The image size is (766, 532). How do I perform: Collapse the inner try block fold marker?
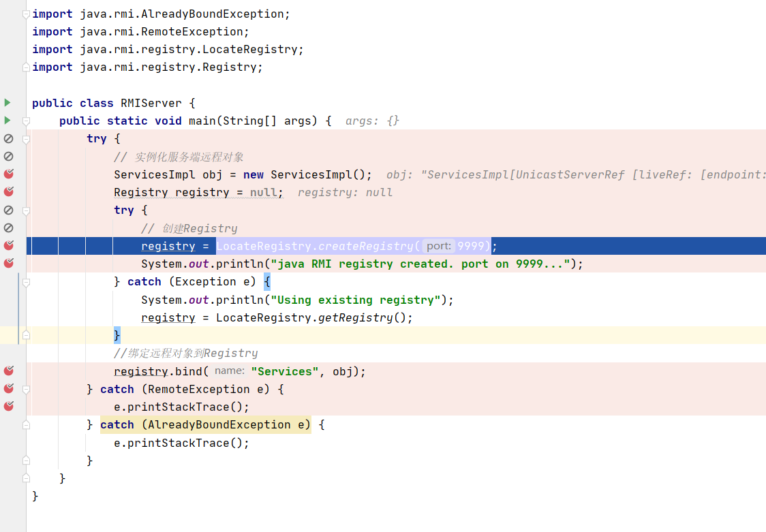pos(26,210)
